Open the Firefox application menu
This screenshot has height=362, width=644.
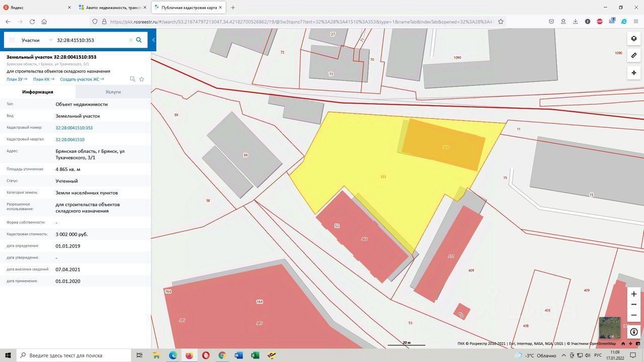(x=636, y=22)
